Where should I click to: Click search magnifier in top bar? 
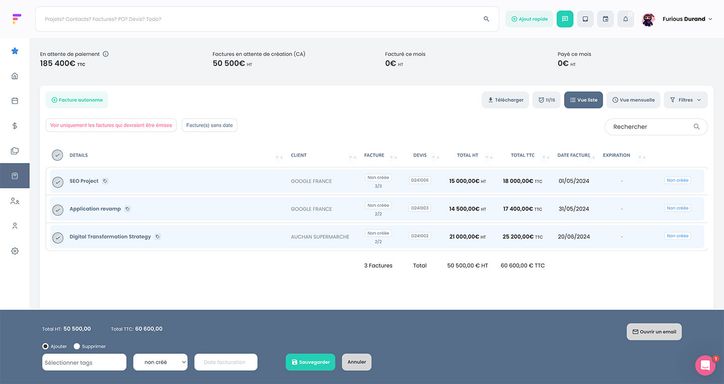pyautogui.click(x=486, y=19)
